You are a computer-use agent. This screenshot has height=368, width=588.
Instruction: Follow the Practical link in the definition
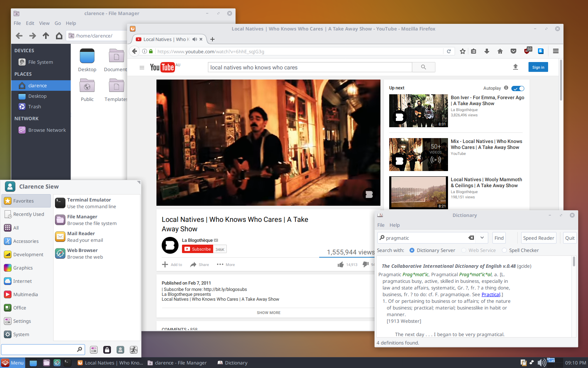491,294
